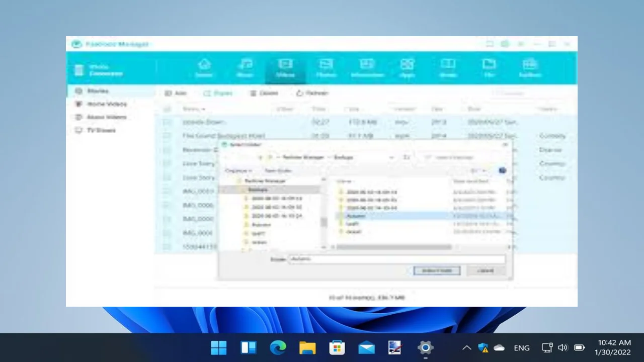Open Microsoft Store from the taskbar
This screenshot has width=644, height=362.
pos(337,347)
